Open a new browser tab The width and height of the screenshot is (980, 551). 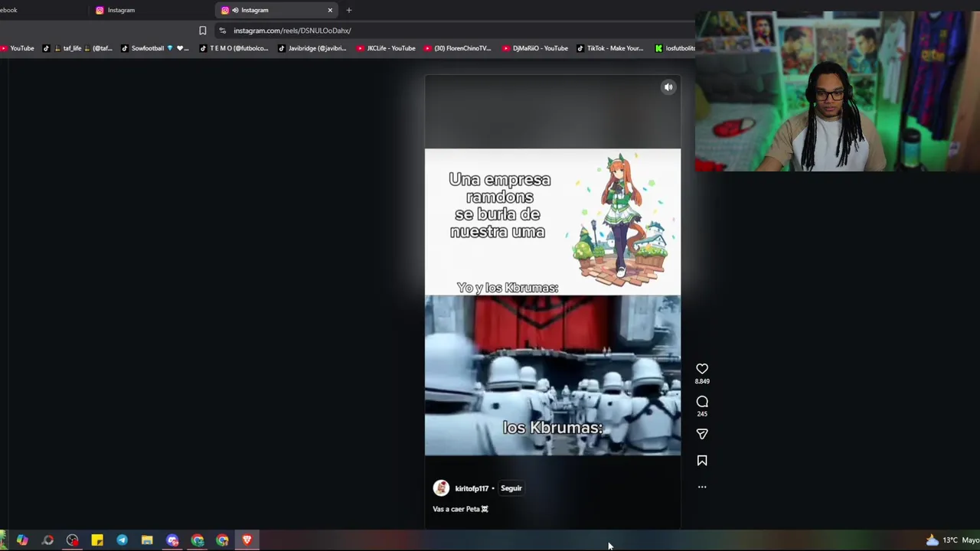coord(348,10)
